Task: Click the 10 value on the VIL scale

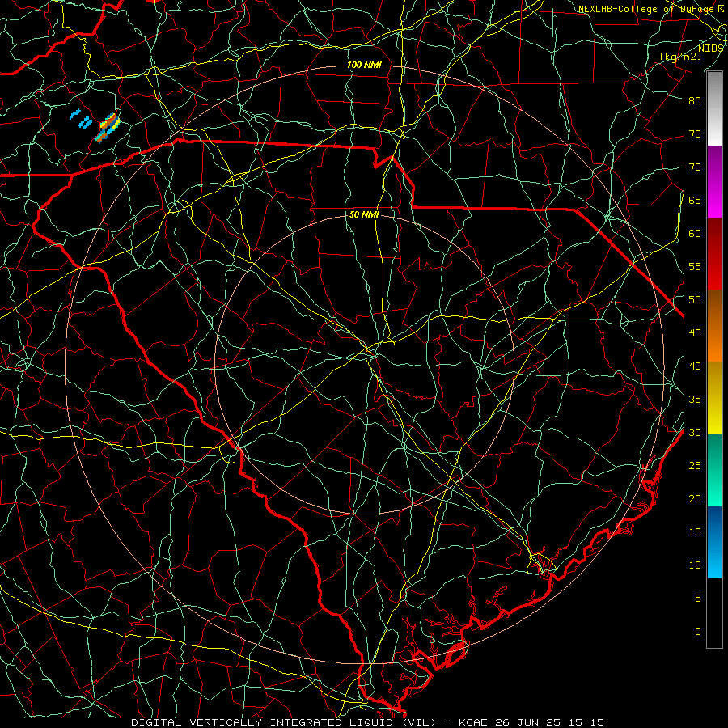Action: pos(695,565)
